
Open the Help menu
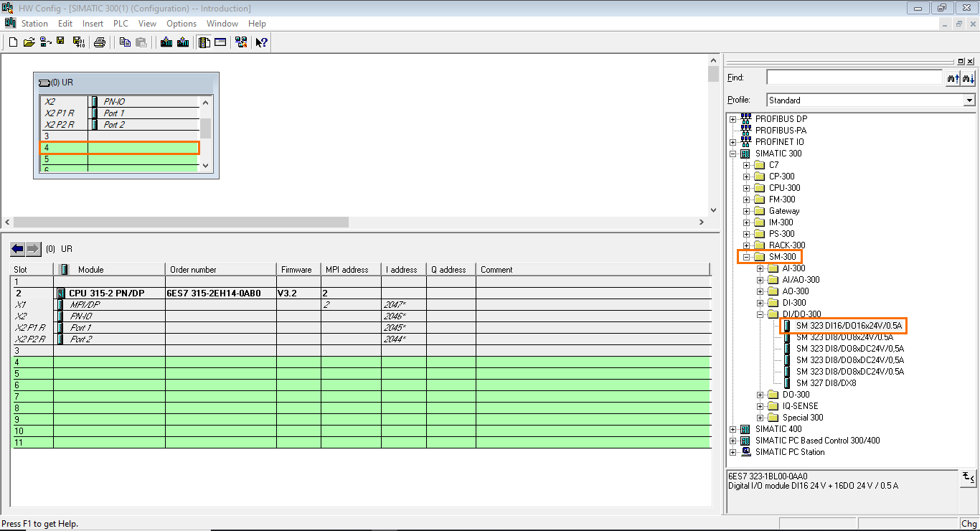tap(257, 24)
